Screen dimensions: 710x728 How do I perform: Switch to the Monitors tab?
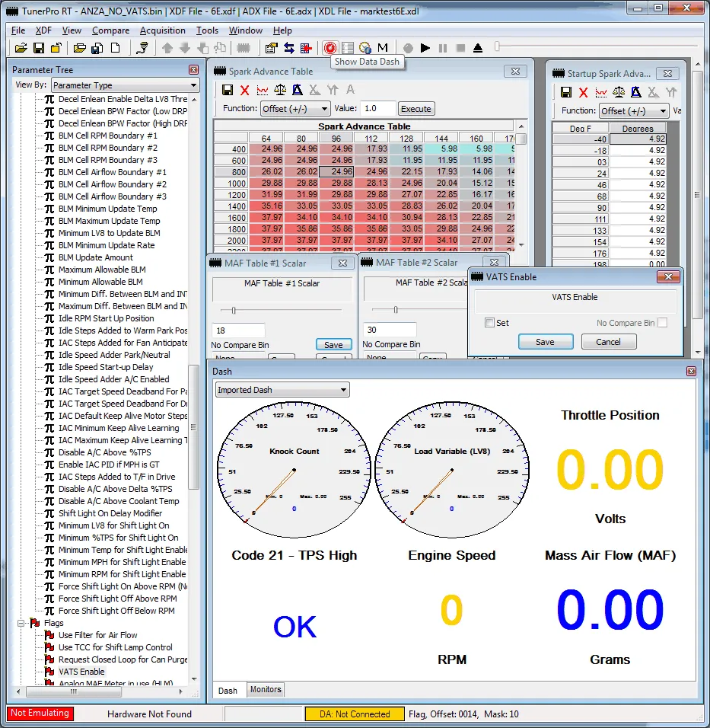(x=265, y=689)
